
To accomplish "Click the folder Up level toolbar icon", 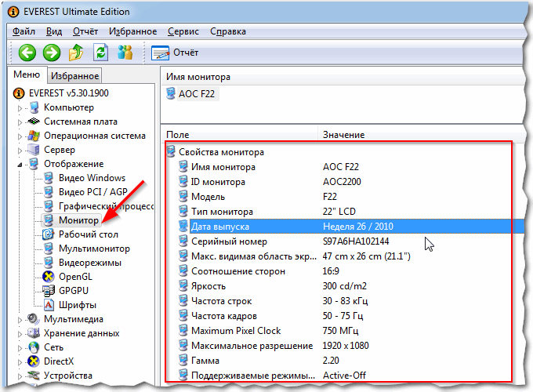I will 76,53.
